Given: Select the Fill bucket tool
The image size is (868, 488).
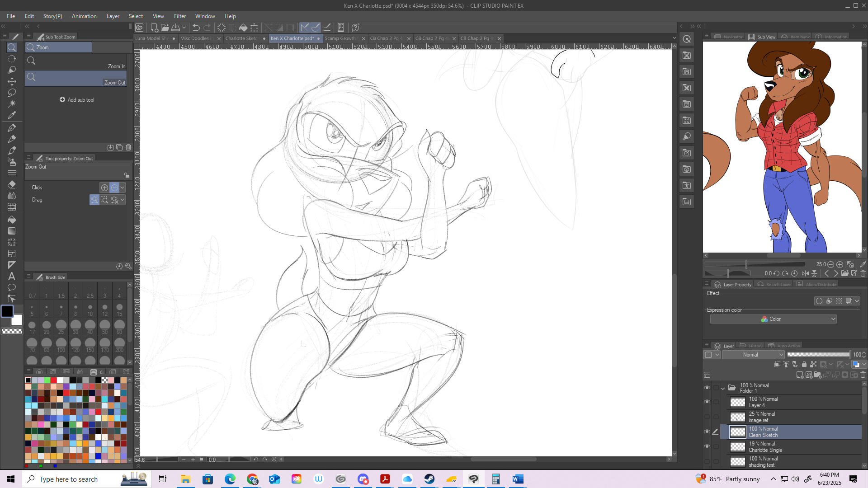Looking at the screenshot, I should click(x=12, y=220).
